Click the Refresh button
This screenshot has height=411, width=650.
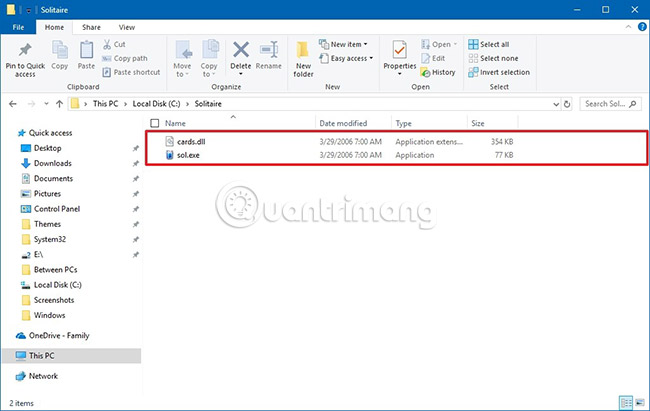pyautogui.click(x=567, y=104)
